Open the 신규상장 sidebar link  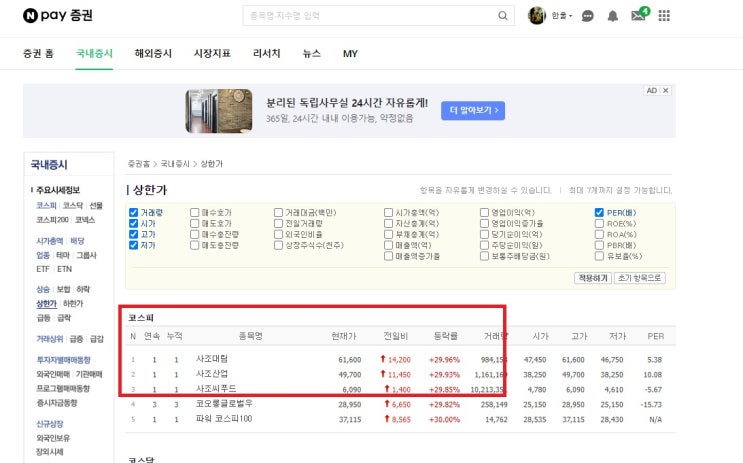click(50, 424)
